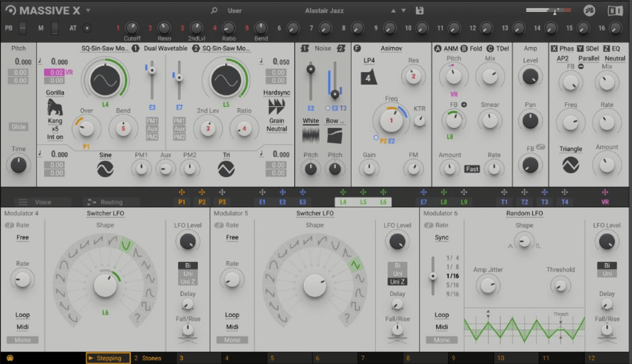Open the Asimov filter type dropdown

pos(392,48)
